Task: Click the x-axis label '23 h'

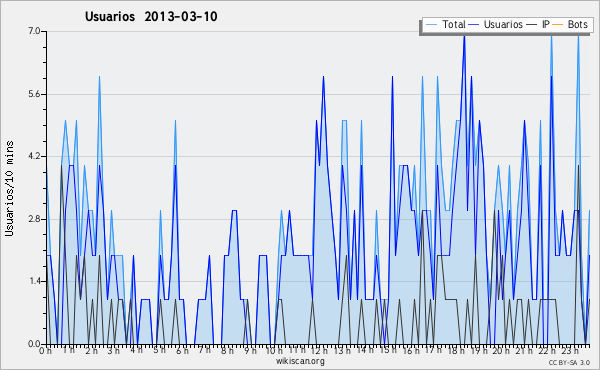Action: click(x=570, y=350)
